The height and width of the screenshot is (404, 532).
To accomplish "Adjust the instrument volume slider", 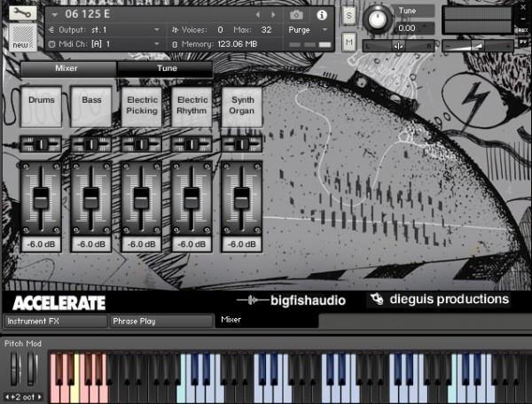I will pyautogui.click(x=478, y=46).
